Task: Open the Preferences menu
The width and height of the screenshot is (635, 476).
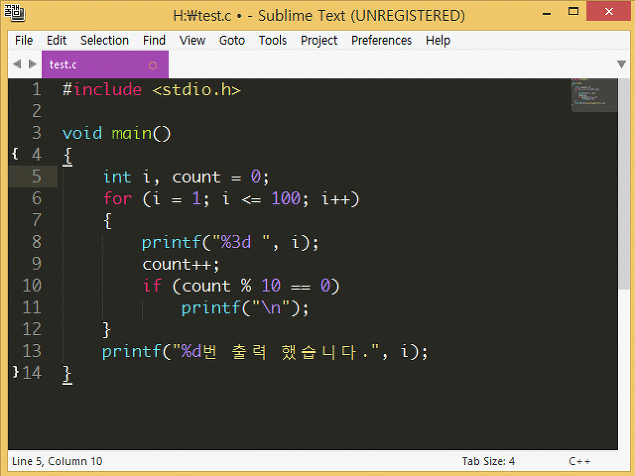Action: (x=381, y=41)
